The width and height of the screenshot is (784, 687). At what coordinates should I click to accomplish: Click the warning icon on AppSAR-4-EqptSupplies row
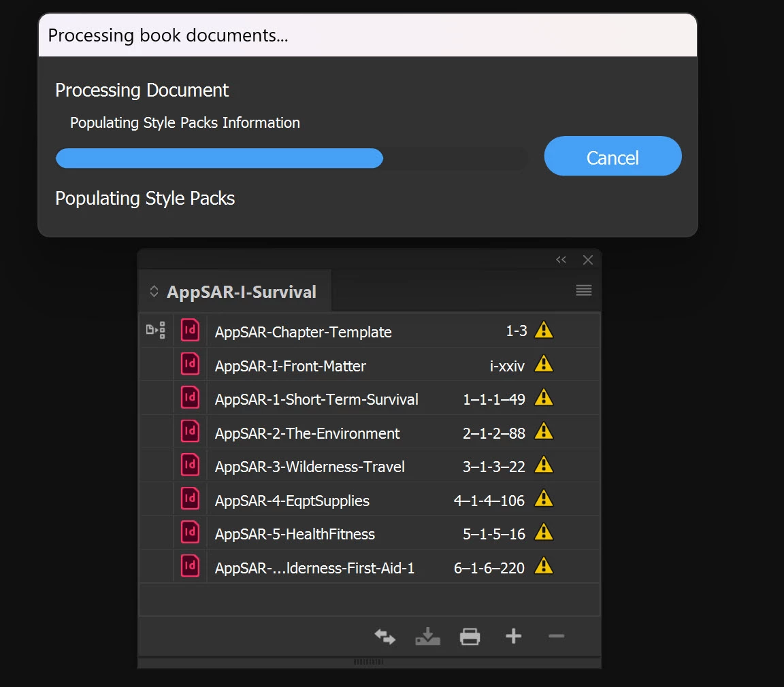click(x=544, y=499)
